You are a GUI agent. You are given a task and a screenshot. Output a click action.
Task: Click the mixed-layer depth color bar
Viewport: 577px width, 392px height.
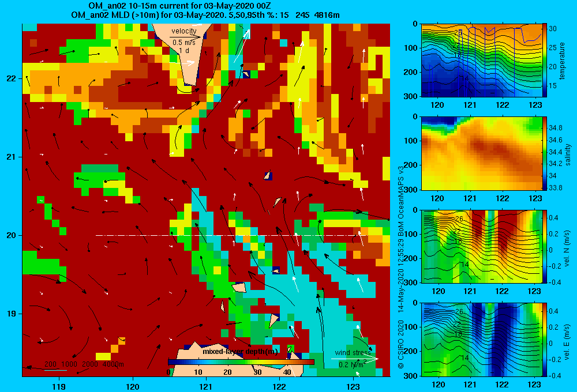click(241, 362)
